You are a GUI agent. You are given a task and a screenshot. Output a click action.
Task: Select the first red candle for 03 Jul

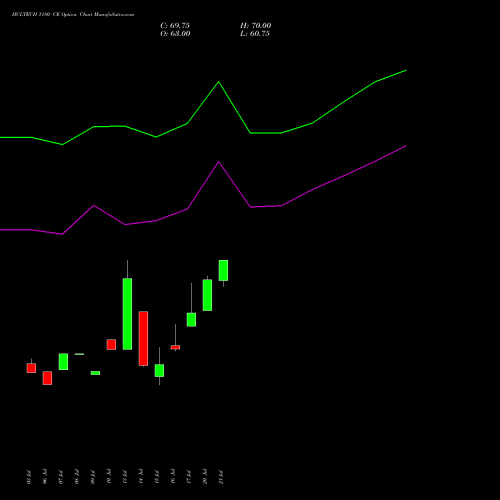31,368
